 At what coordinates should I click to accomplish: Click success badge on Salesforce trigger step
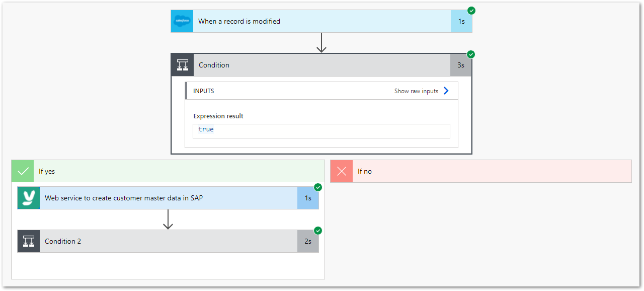tap(471, 11)
